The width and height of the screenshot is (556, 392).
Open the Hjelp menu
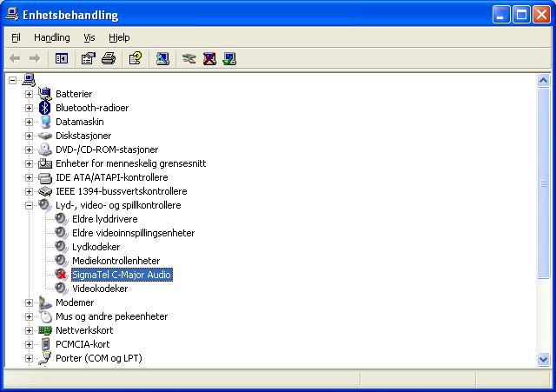click(x=119, y=37)
